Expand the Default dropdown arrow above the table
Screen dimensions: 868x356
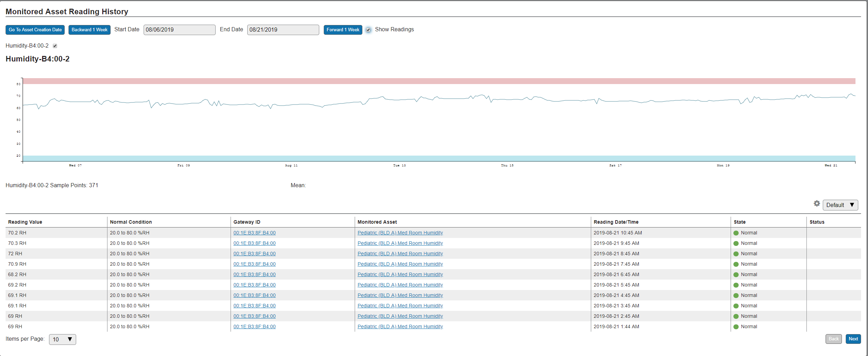coord(852,205)
